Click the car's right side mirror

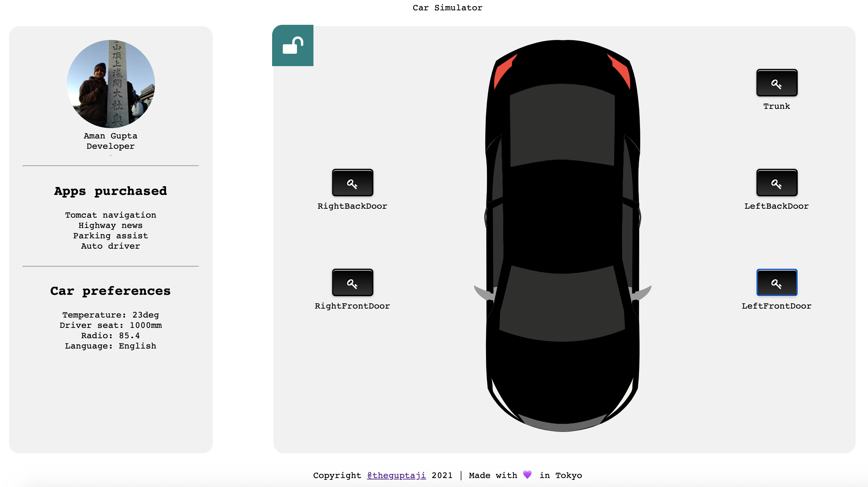[x=643, y=293]
